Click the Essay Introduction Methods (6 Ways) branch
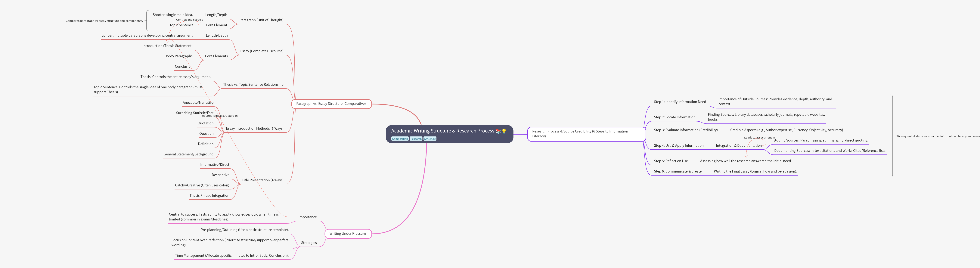The image size is (980, 268). [x=255, y=129]
